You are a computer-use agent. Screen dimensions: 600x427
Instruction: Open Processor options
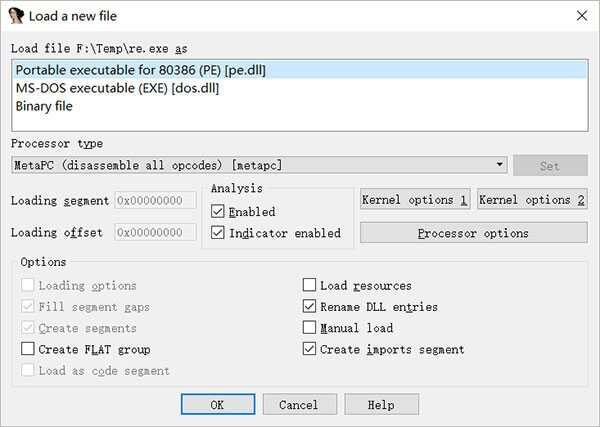(473, 233)
